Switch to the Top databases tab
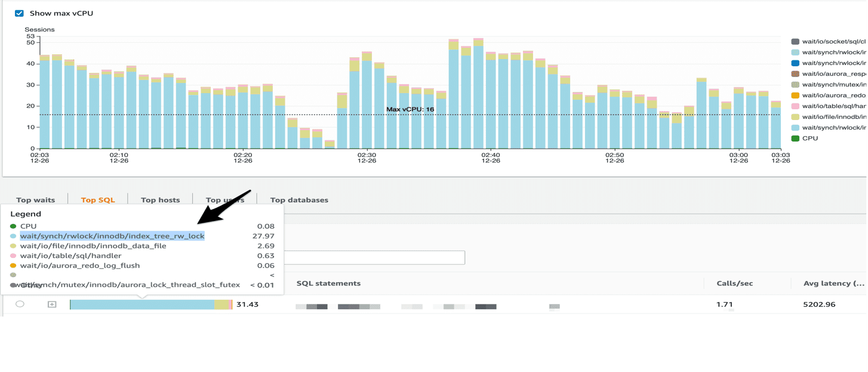 click(299, 200)
